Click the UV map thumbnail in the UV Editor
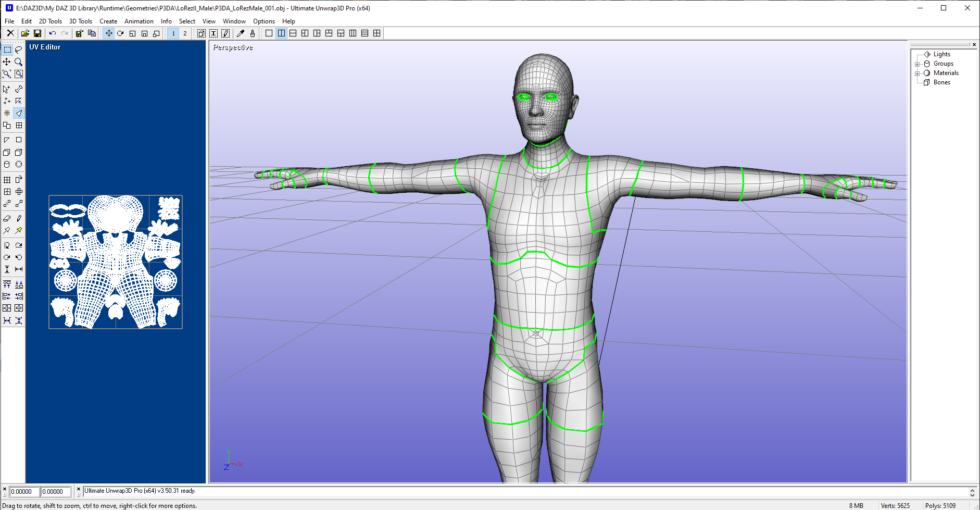The width and height of the screenshot is (980, 510). [x=116, y=262]
